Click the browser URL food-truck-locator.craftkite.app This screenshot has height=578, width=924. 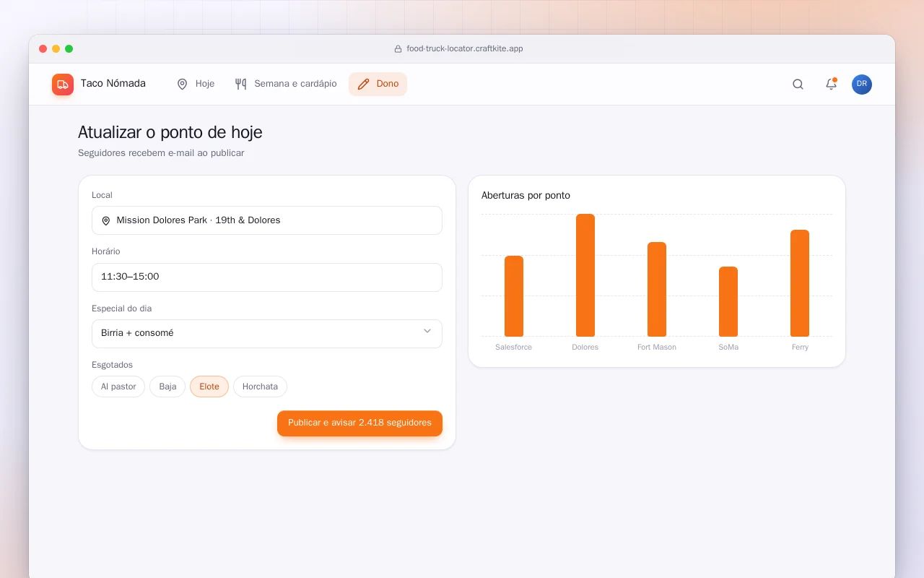[465, 49]
